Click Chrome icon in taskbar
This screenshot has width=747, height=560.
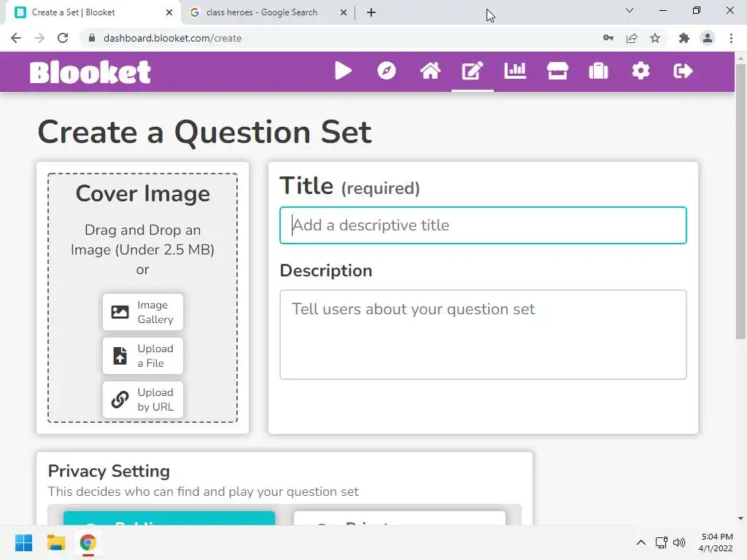88,542
